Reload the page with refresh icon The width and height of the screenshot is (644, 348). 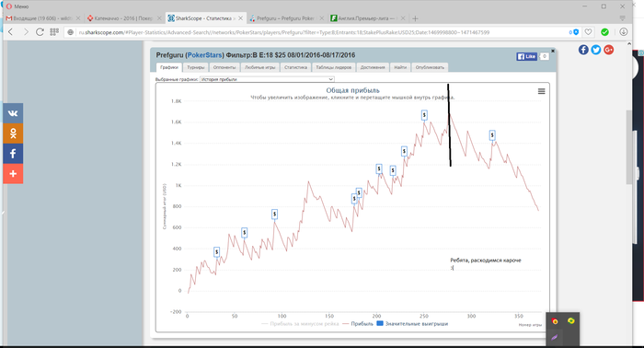pos(40,32)
